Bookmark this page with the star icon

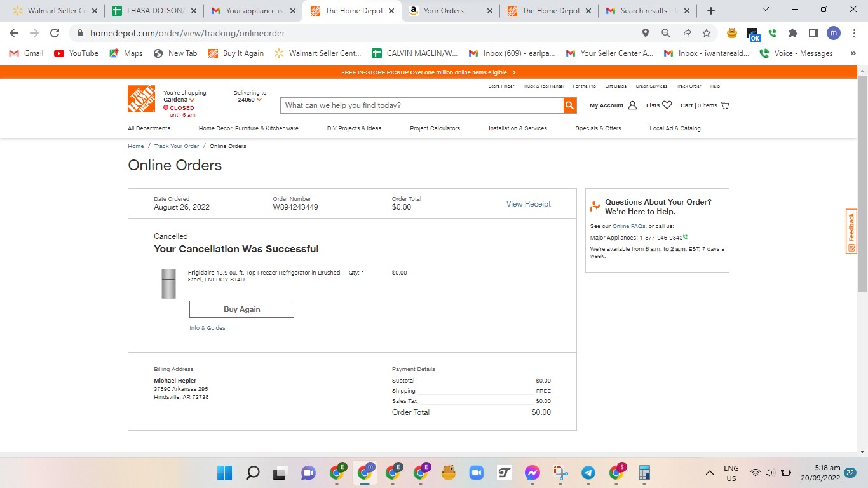click(x=706, y=33)
